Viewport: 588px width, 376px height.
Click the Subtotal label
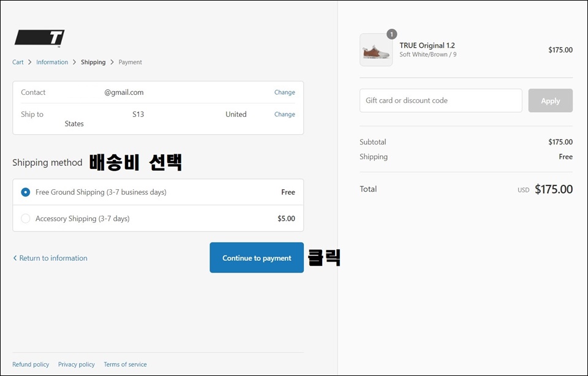373,142
